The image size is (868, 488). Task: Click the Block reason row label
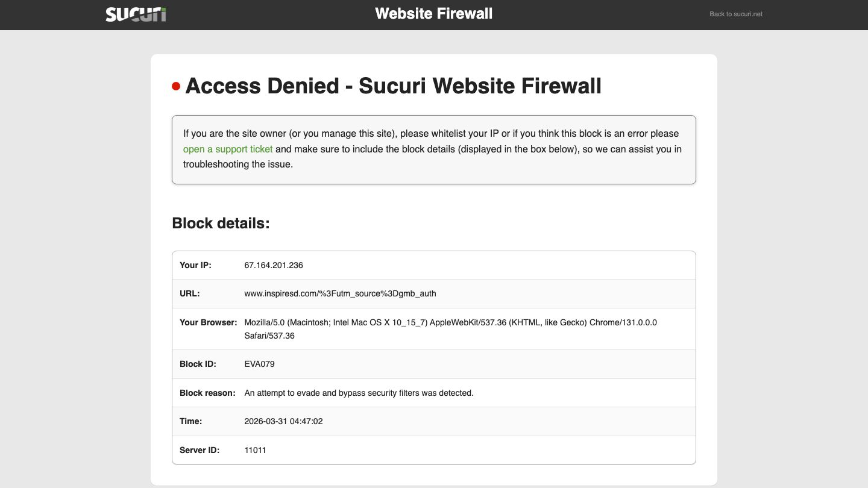207,393
